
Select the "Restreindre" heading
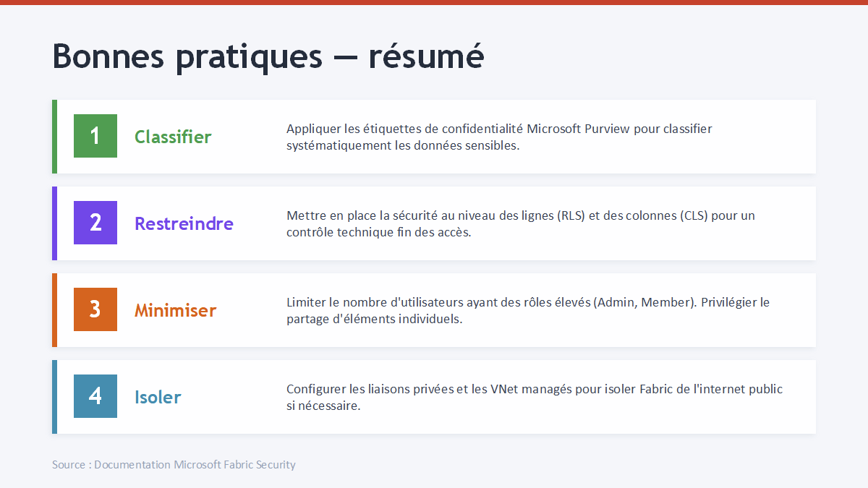(x=184, y=223)
